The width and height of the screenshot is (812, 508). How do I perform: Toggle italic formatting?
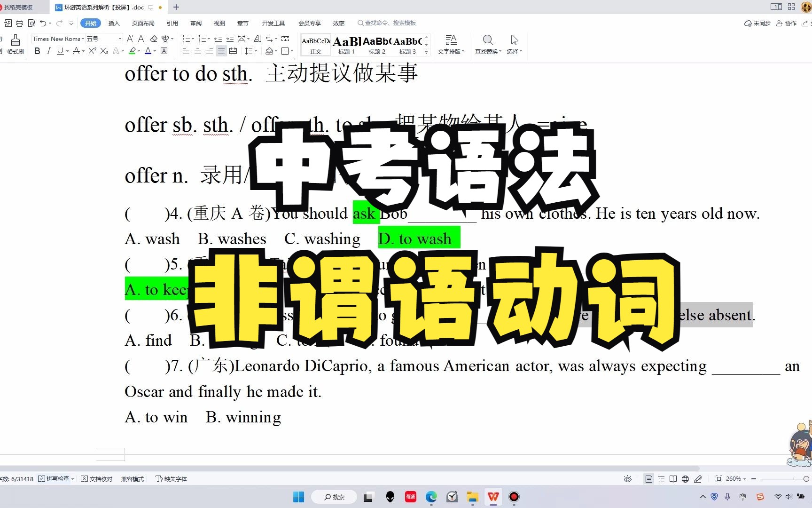point(48,51)
